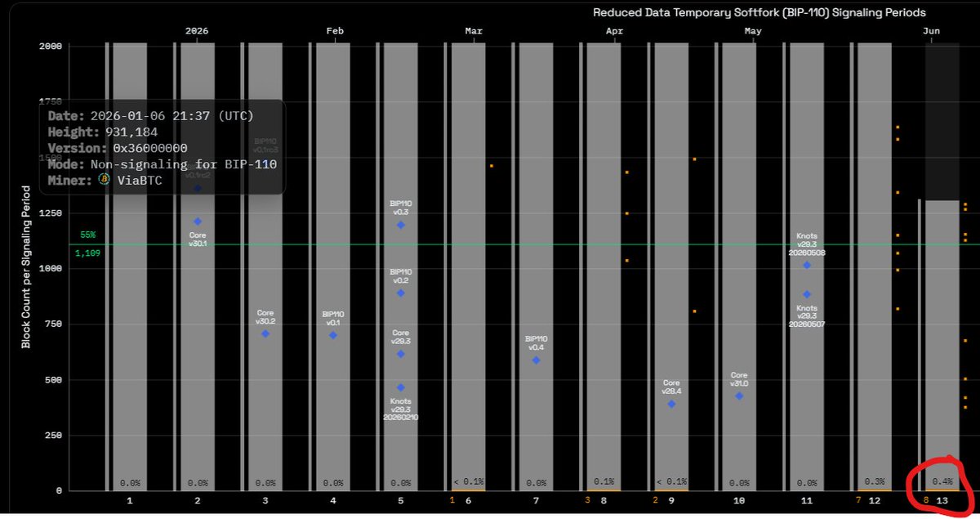Click the x-axis period number 4
This screenshot has height=519, width=980.
click(333, 500)
